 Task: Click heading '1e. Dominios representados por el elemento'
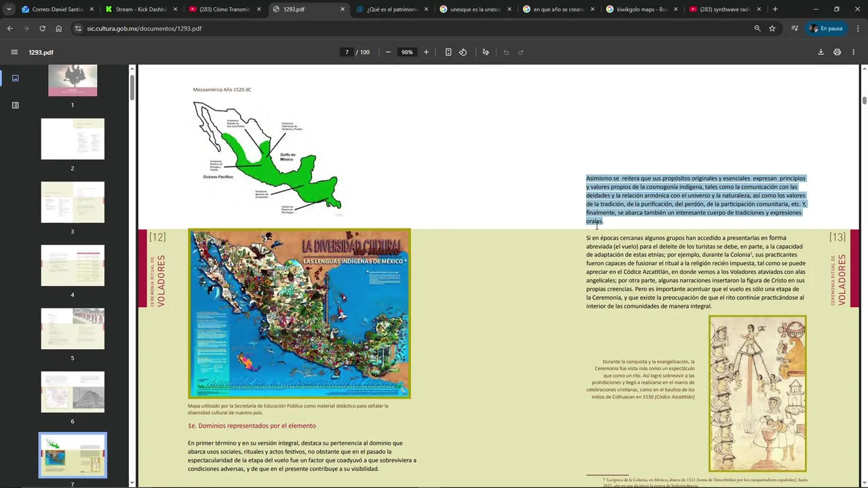pos(252,426)
